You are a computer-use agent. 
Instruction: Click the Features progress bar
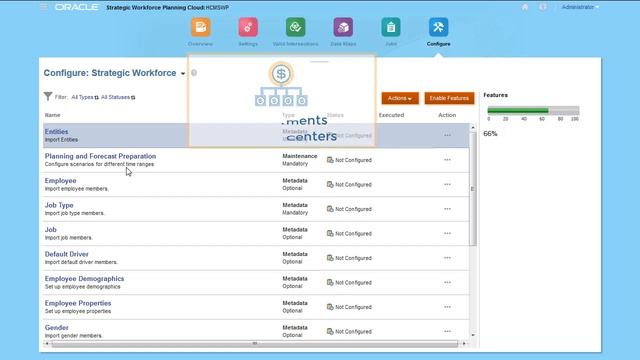click(533, 110)
